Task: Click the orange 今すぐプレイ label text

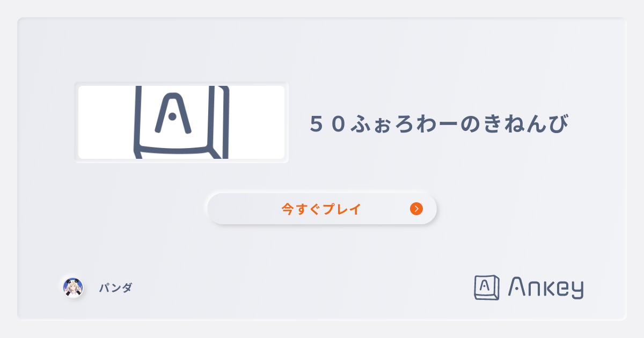Action: point(321,209)
